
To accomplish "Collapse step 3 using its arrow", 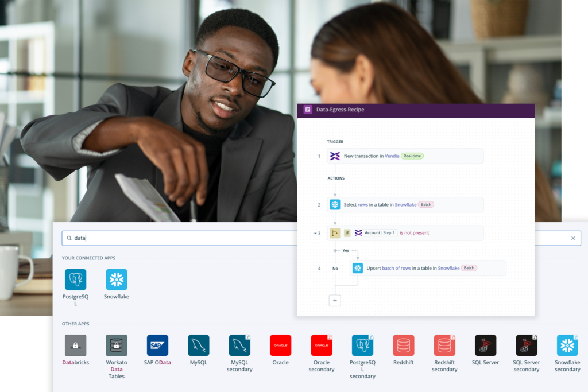I will pyautogui.click(x=315, y=233).
